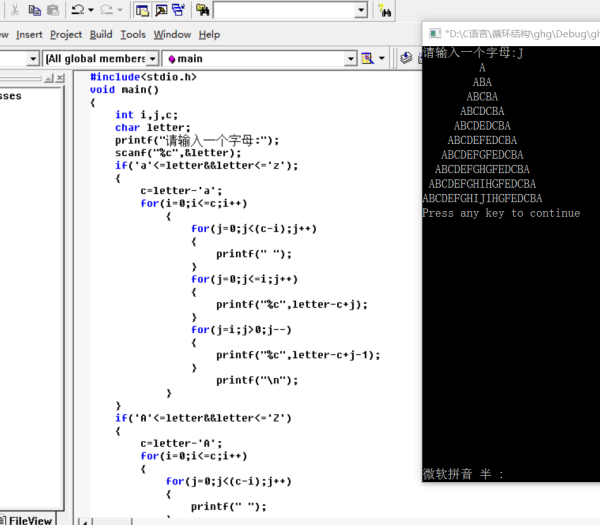Viewport: 600px width, 525px height.
Task: Switch to the FileView tab
Action: pos(28,520)
